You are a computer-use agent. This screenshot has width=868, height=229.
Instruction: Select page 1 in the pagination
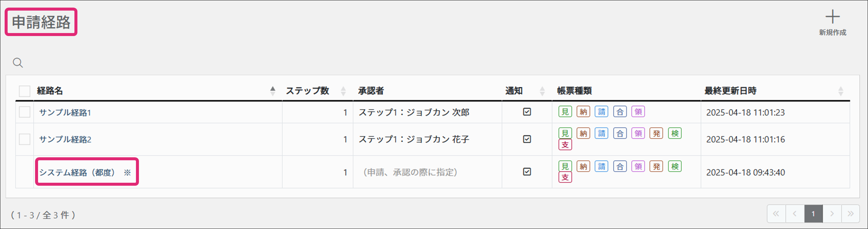tap(813, 213)
